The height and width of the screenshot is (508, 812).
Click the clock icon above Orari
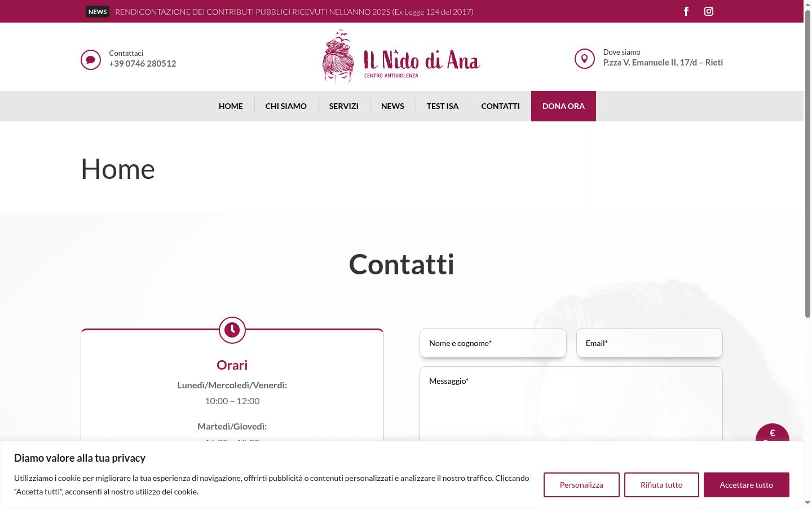232,330
